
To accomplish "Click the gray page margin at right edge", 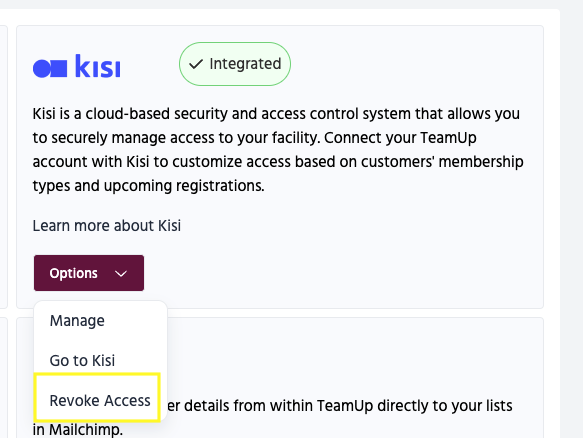I will [x=572, y=223].
